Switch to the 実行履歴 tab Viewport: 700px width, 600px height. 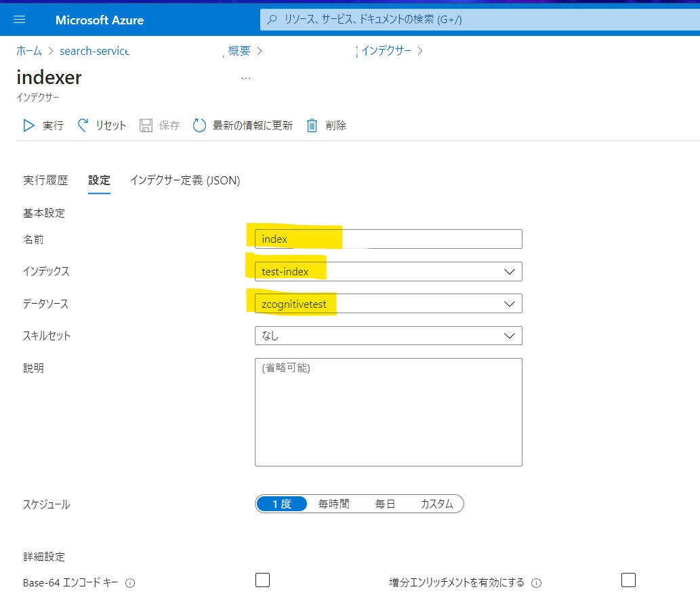coord(45,180)
